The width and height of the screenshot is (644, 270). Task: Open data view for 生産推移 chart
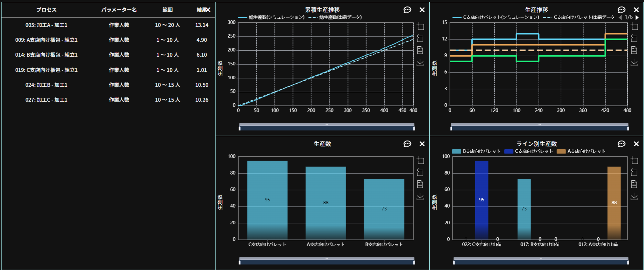pyautogui.click(x=634, y=50)
